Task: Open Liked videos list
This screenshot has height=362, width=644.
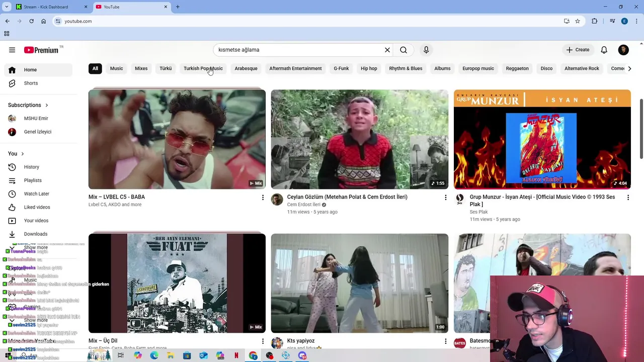Action: [x=38, y=207]
